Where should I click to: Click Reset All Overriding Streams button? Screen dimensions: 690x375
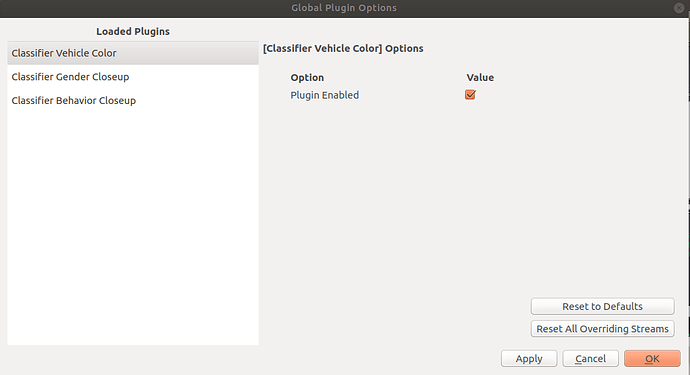coord(602,329)
